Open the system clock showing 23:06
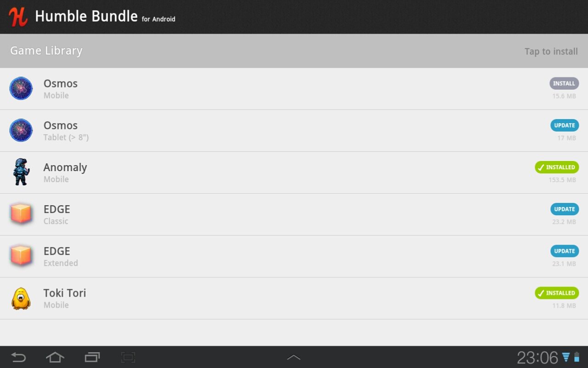 537,357
